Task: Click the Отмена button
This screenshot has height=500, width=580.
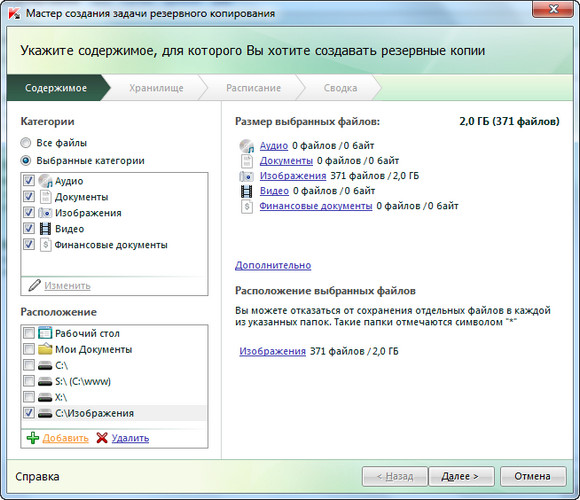Action: 533,476
